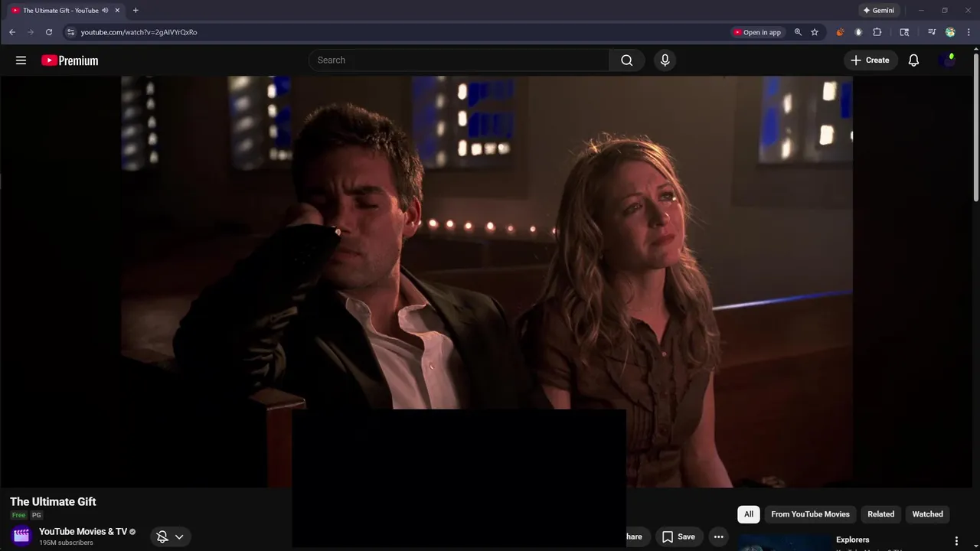980x551 pixels.
Task: Open the orange acorn extension
Action: 840,32
